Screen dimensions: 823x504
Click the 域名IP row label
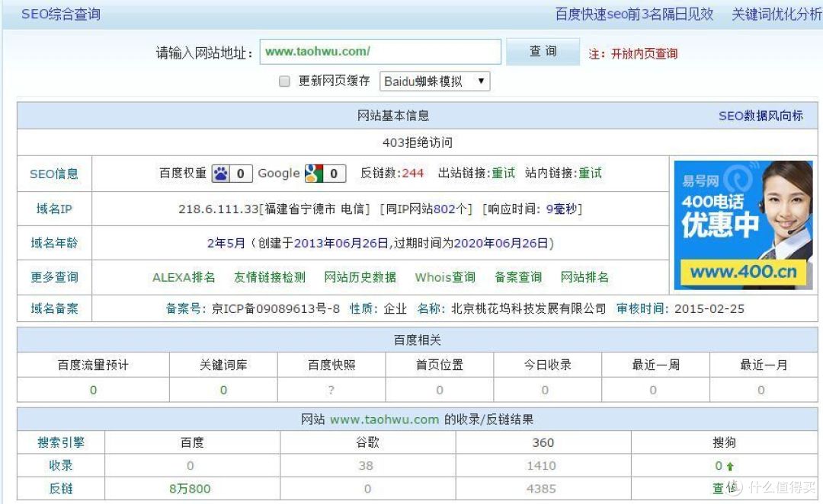54,209
